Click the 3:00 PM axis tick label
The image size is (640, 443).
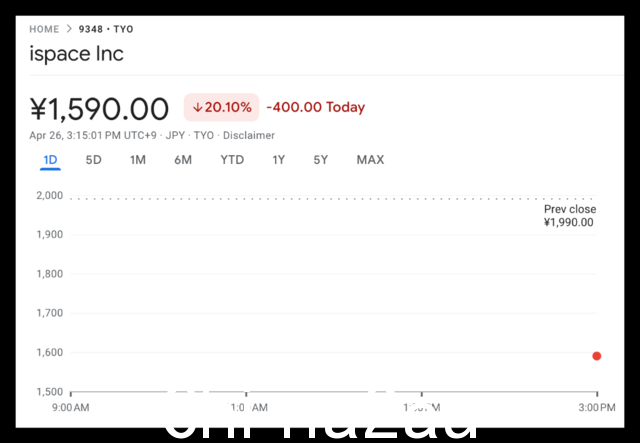(x=597, y=407)
